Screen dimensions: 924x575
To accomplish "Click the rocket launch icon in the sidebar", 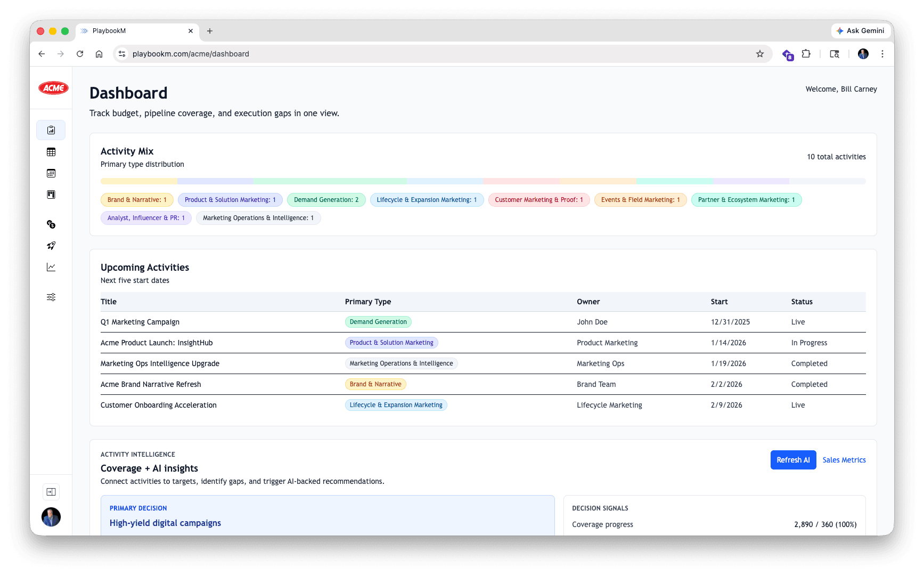I will (51, 246).
